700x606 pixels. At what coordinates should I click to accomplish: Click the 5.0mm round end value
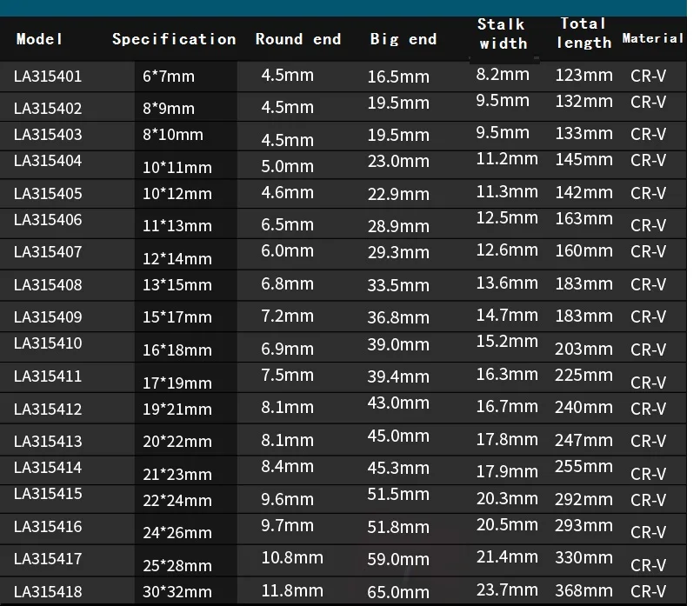coord(288,166)
